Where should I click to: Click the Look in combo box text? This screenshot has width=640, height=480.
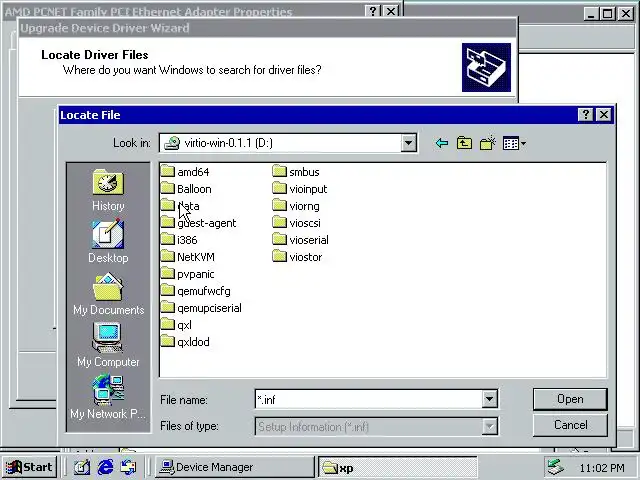click(x=228, y=143)
